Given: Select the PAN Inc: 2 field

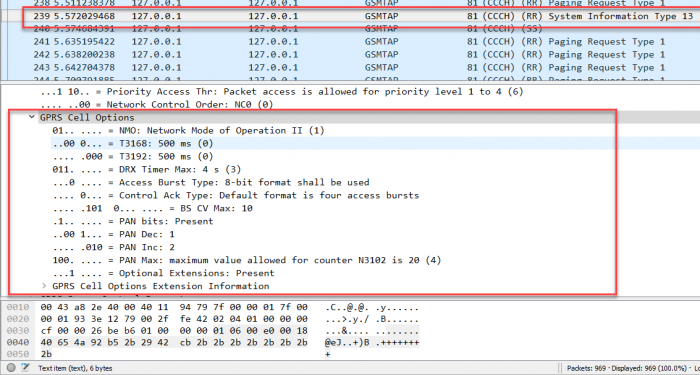Looking at the screenshot, I should (x=113, y=247).
